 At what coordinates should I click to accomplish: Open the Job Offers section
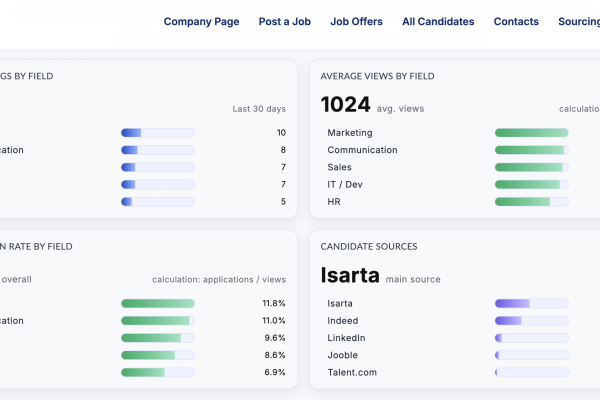pos(356,21)
